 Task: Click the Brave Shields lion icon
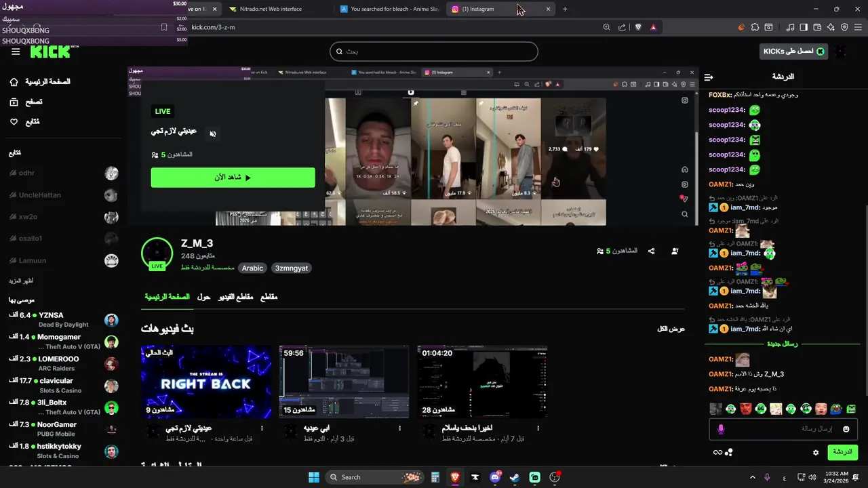[x=637, y=27]
